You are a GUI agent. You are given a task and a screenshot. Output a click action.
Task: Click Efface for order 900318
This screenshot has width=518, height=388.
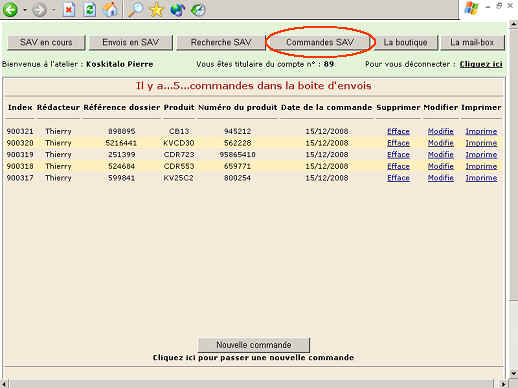(398, 166)
